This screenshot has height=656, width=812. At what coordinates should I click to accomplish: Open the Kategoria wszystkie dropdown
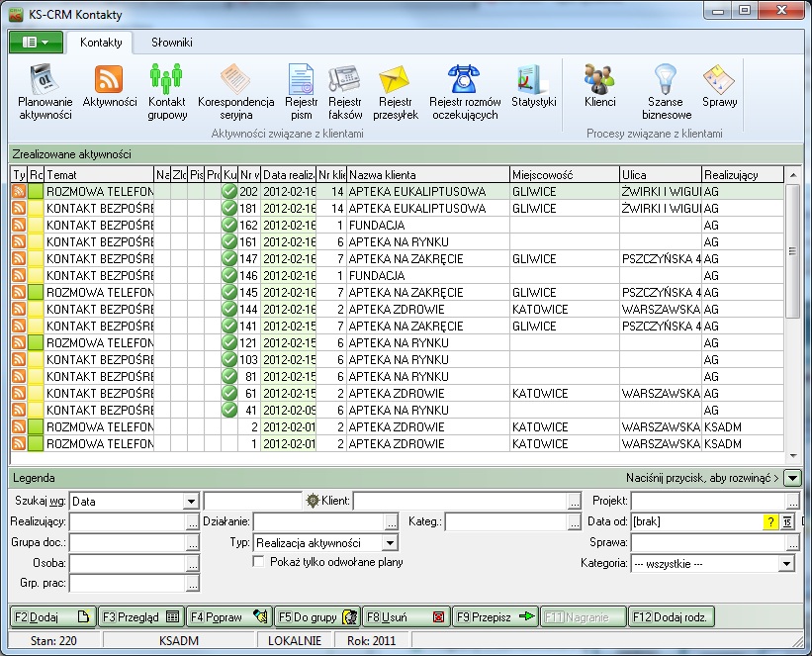[786, 563]
